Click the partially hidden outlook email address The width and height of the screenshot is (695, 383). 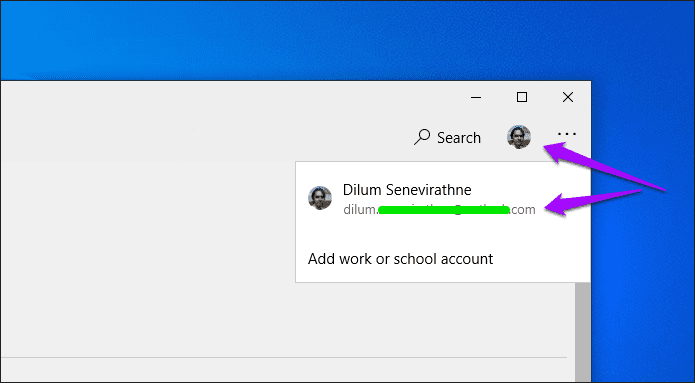click(x=439, y=209)
